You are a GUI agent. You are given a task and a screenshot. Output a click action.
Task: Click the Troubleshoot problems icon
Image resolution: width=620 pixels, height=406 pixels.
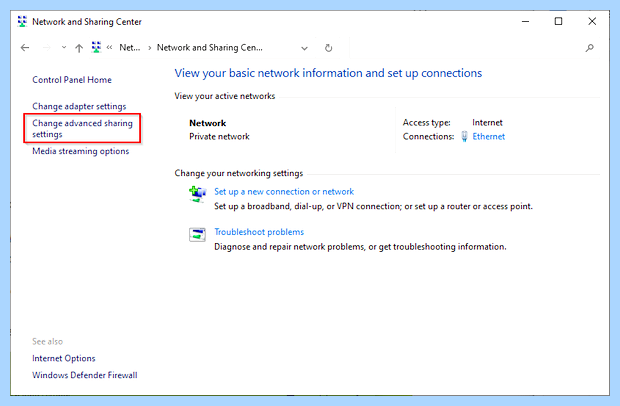(x=197, y=234)
